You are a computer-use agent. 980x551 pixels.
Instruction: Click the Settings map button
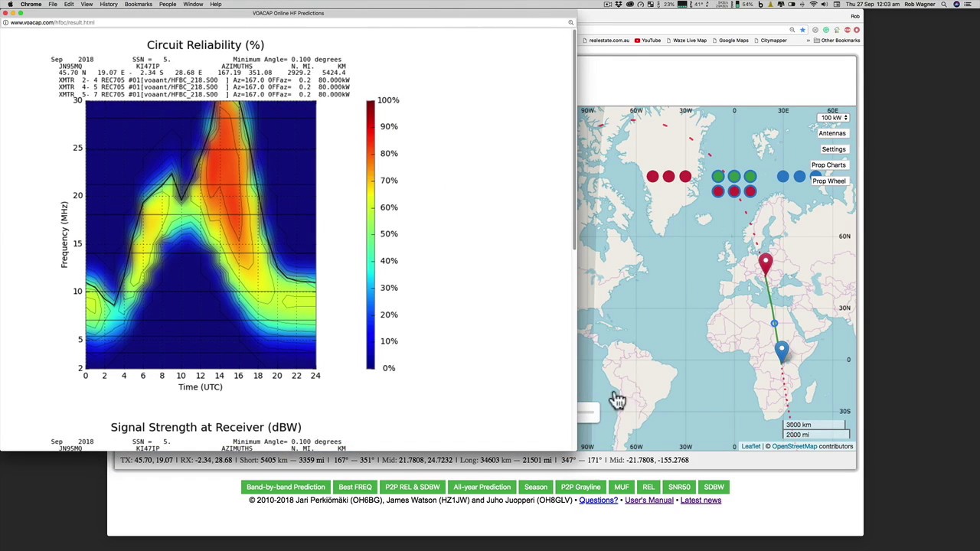point(833,149)
